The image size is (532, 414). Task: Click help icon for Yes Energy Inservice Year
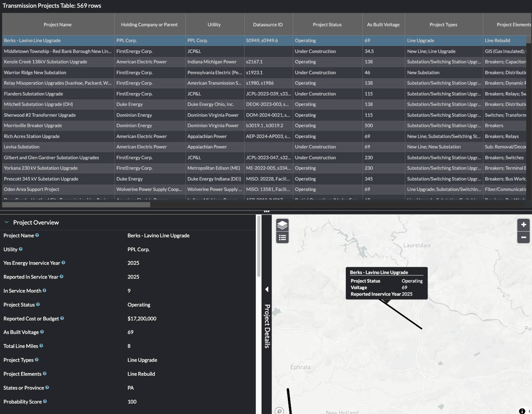[x=63, y=263]
